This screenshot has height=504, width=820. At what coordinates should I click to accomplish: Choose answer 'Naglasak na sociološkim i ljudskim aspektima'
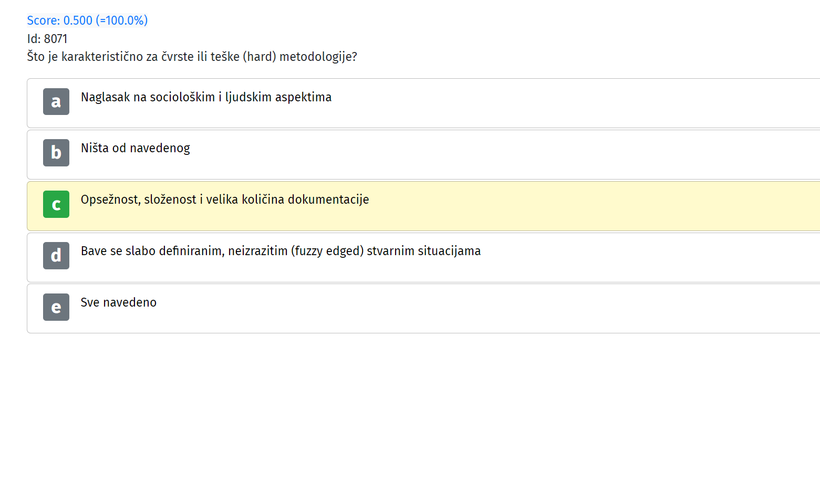[206, 97]
